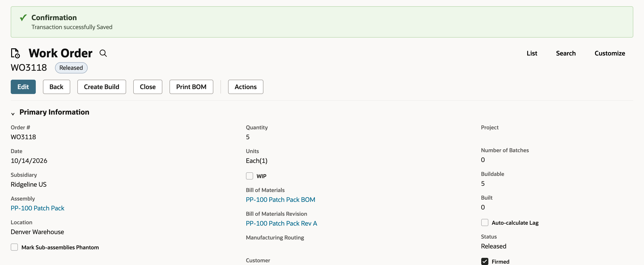The width and height of the screenshot is (644, 265).
Task: Click the Create Build button
Action: [x=102, y=87]
